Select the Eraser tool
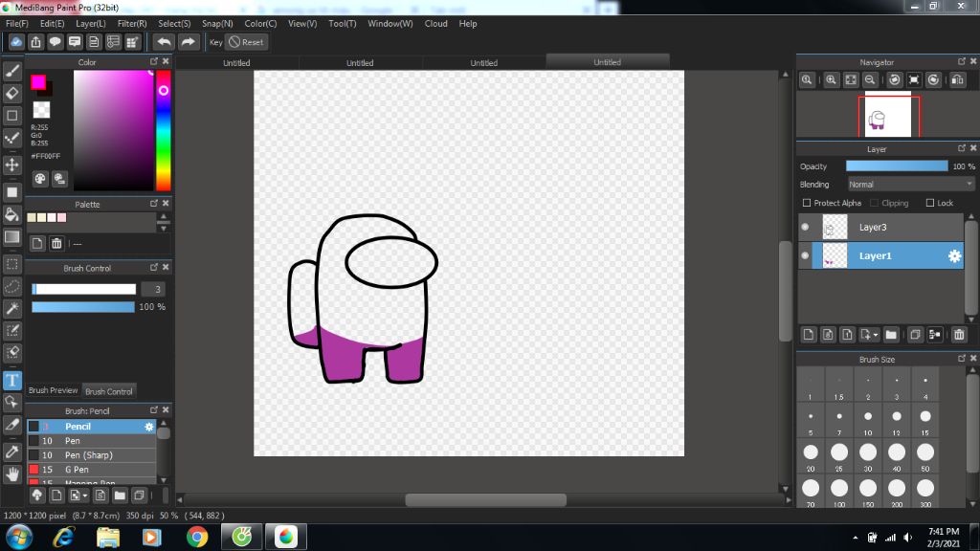The width and height of the screenshot is (980, 551). coord(11,93)
